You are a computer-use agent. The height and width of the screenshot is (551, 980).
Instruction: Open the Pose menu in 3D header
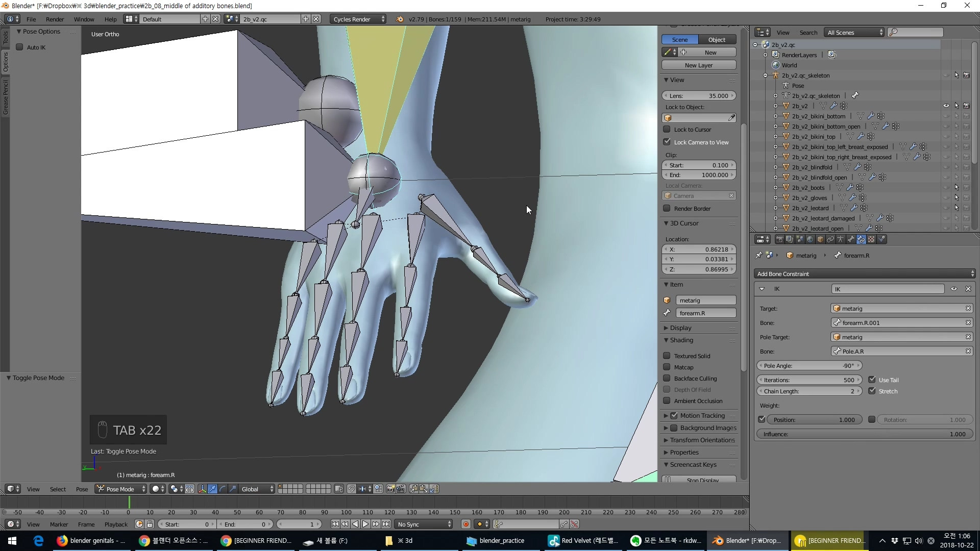click(x=82, y=489)
